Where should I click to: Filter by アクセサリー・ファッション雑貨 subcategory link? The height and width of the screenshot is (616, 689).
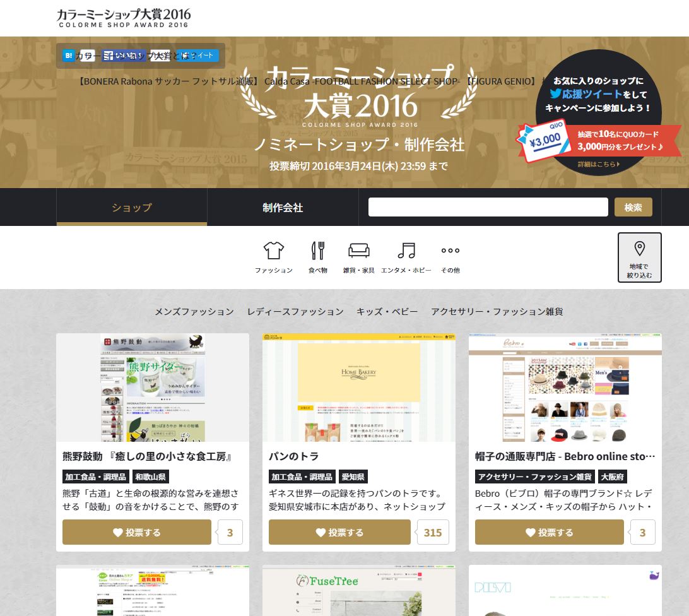(497, 312)
